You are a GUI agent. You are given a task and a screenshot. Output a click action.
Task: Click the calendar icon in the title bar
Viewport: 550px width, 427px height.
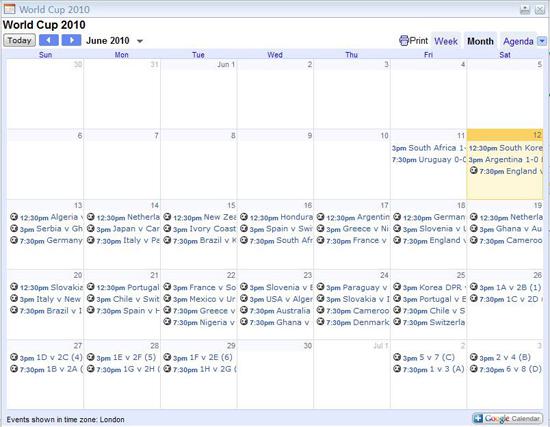pos(9,9)
